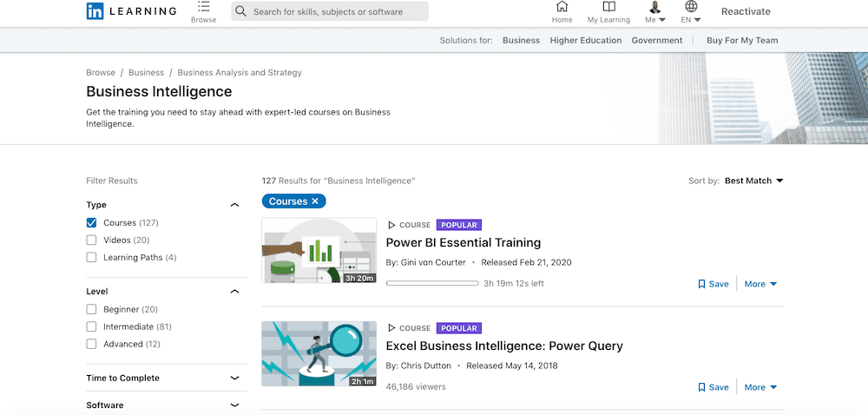868x415 pixels.
Task: Click the search magnifier icon
Action: (x=240, y=11)
